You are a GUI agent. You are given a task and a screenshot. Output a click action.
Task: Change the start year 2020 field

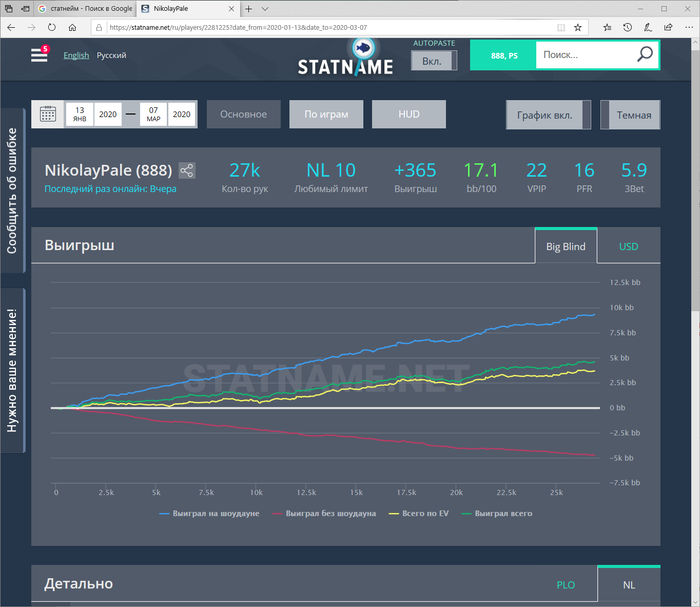click(108, 114)
